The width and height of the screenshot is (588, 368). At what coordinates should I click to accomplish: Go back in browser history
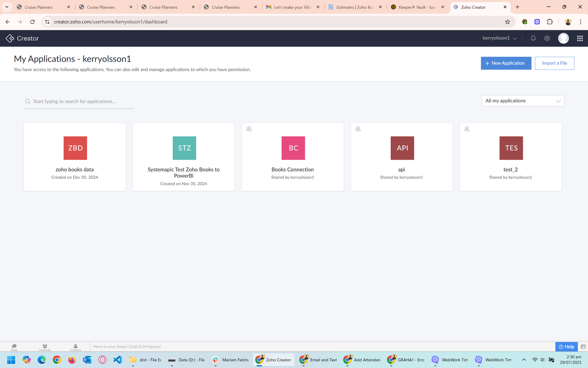[x=8, y=22]
